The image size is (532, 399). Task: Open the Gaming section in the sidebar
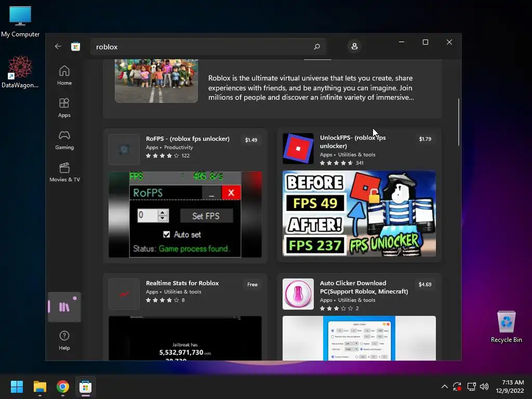click(64, 140)
